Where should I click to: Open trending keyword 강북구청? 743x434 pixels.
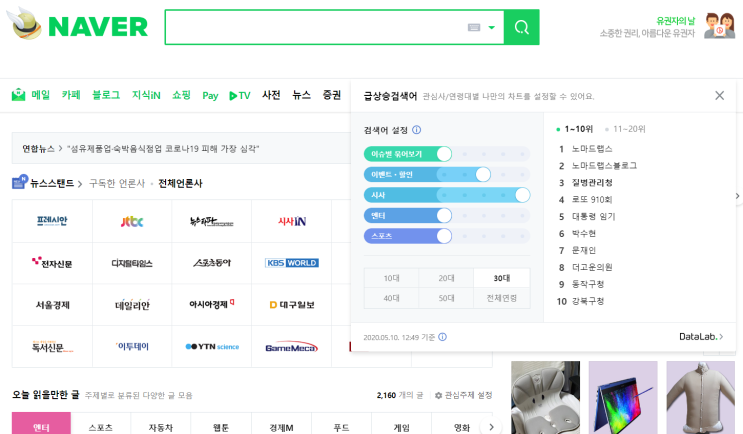click(x=588, y=301)
